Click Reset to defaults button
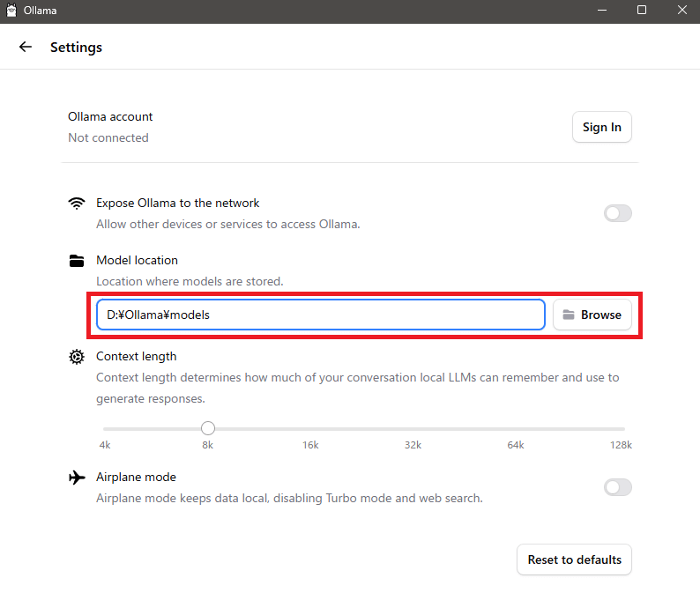The height and width of the screenshot is (615, 700). tap(574, 559)
